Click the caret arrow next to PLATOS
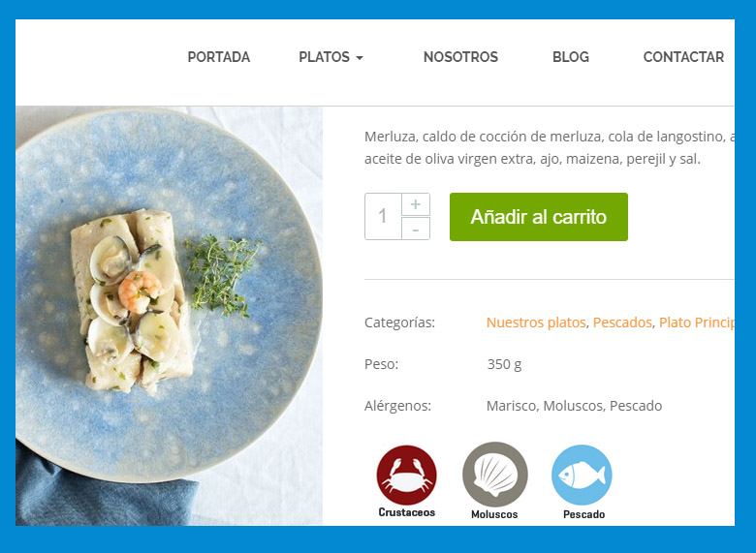Image resolution: width=756 pixels, height=553 pixels. click(x=360, y=58)
